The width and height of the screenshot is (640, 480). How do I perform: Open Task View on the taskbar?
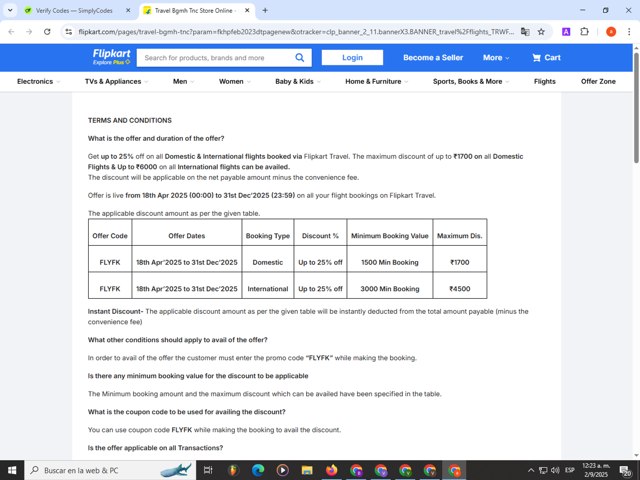click(x=208, y=470)
